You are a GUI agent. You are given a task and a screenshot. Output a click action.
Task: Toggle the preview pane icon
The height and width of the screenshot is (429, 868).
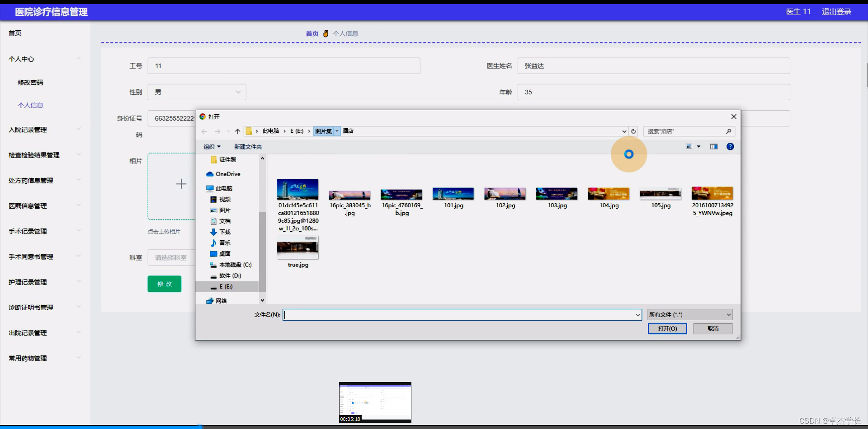714,146
